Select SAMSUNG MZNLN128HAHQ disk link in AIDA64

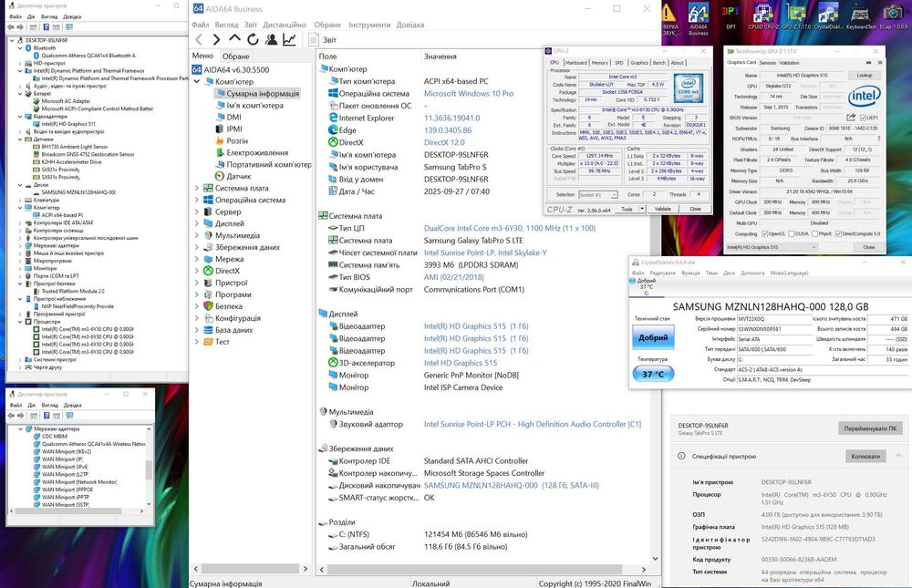tap(512, 485)
